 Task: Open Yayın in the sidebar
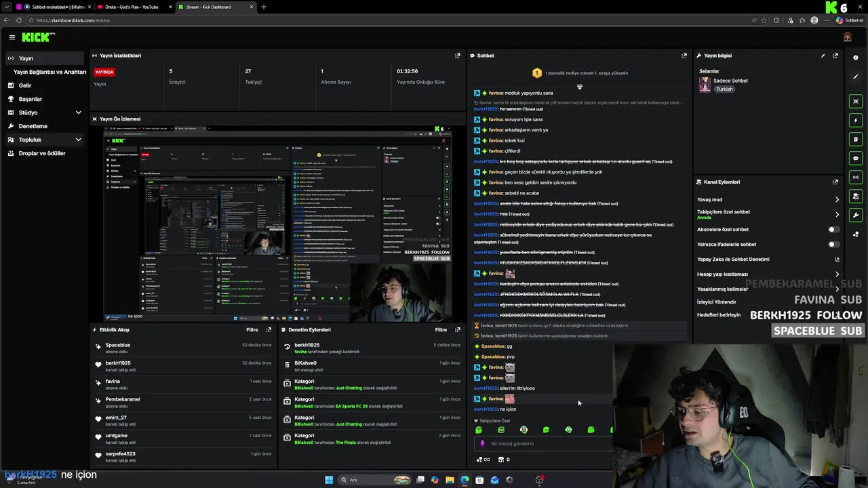[45, 58]
